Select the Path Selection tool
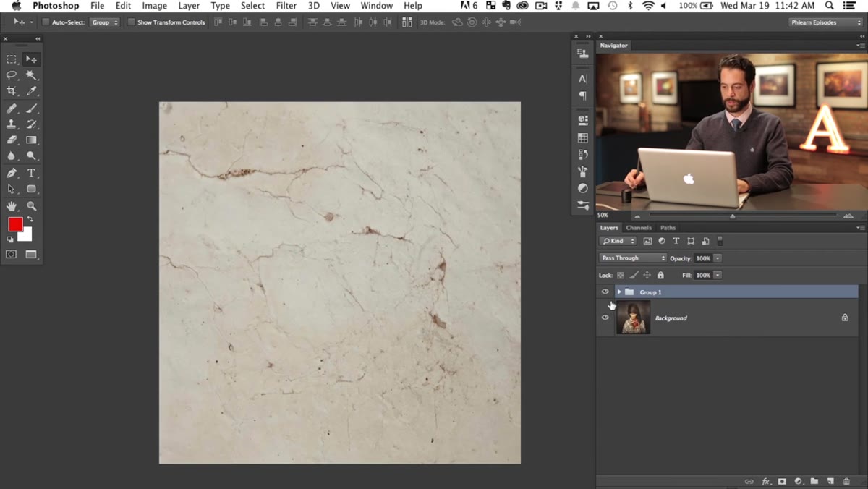The image size is (868, 489). pyautogui.click(x=12, y=189)
